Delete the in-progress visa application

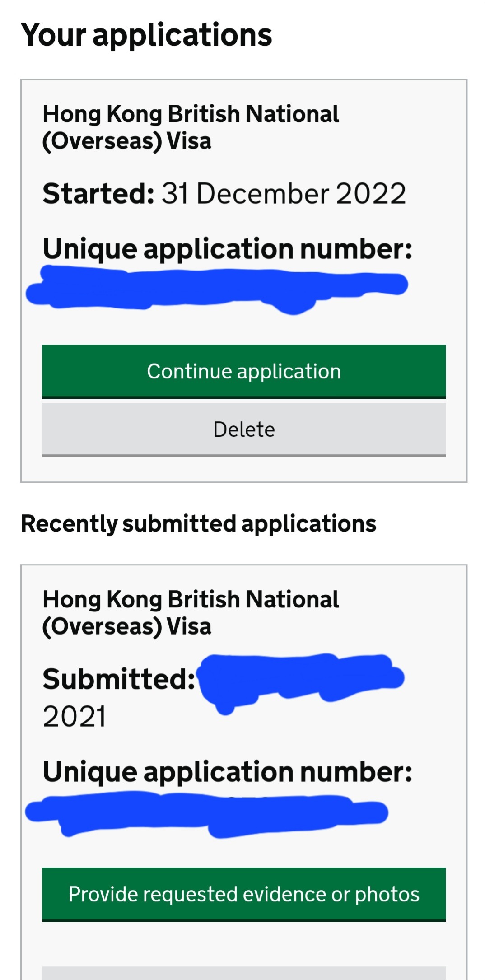tap(244, 429)
